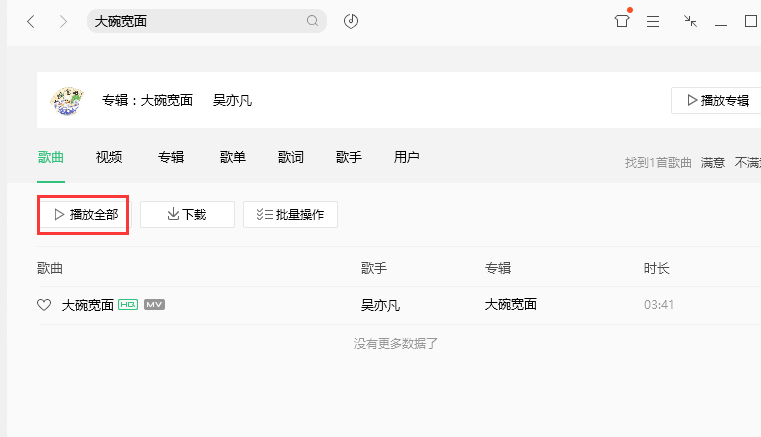This screenshot has width=761, height=437.
Task: Switch to mini mode icon
Action: tap(690, 21)
